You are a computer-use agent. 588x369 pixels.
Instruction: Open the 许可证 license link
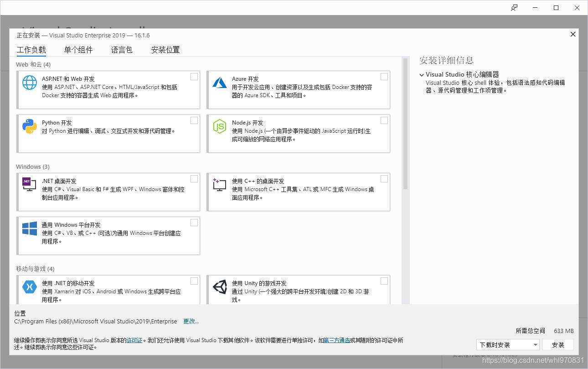click(134, 340)
